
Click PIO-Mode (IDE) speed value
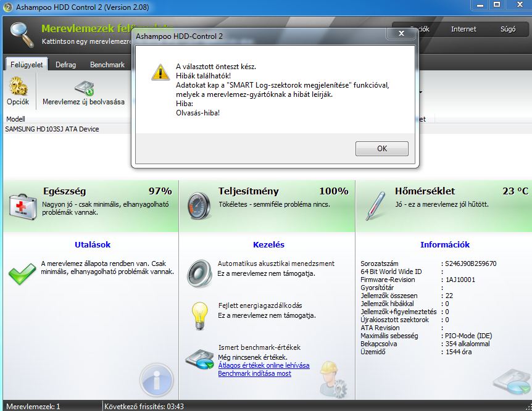(x=468, y=336)
